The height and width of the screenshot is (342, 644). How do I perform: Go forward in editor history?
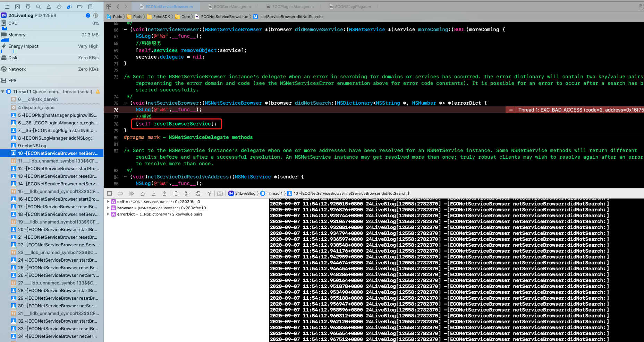click(x=126, y=7)
